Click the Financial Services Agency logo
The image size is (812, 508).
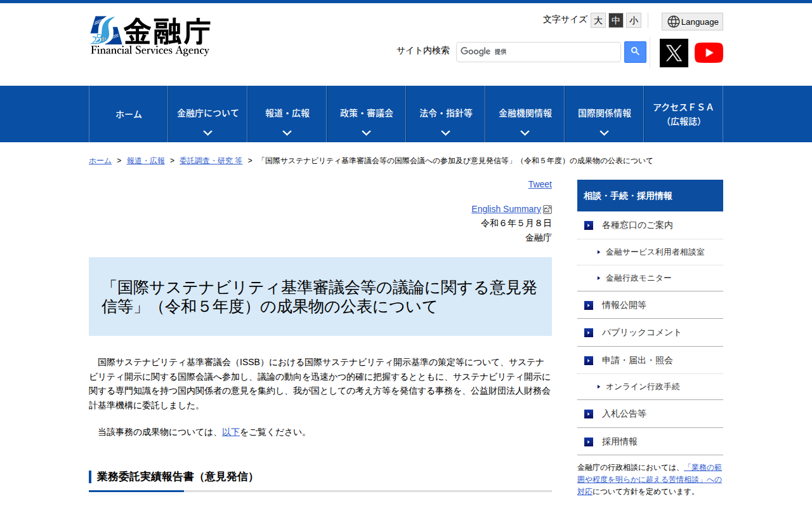pyautogui.click(x=150, y=36)
